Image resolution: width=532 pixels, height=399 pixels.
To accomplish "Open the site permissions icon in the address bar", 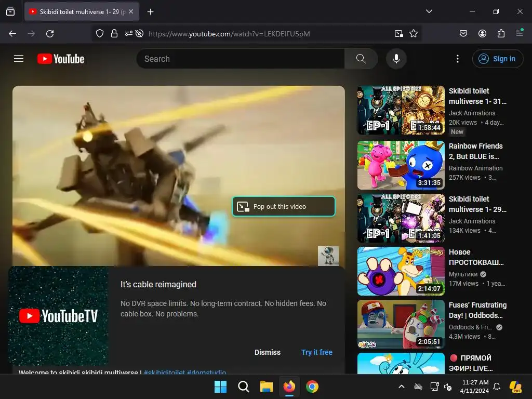I will pyautogui.click(x=129, y=33).
